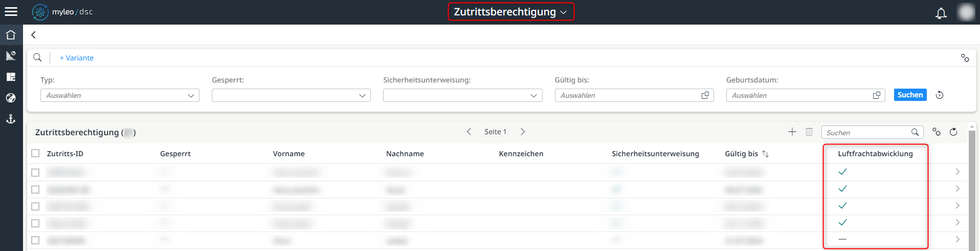Delete selected entries with trash icon

click(x=809, y=132)
